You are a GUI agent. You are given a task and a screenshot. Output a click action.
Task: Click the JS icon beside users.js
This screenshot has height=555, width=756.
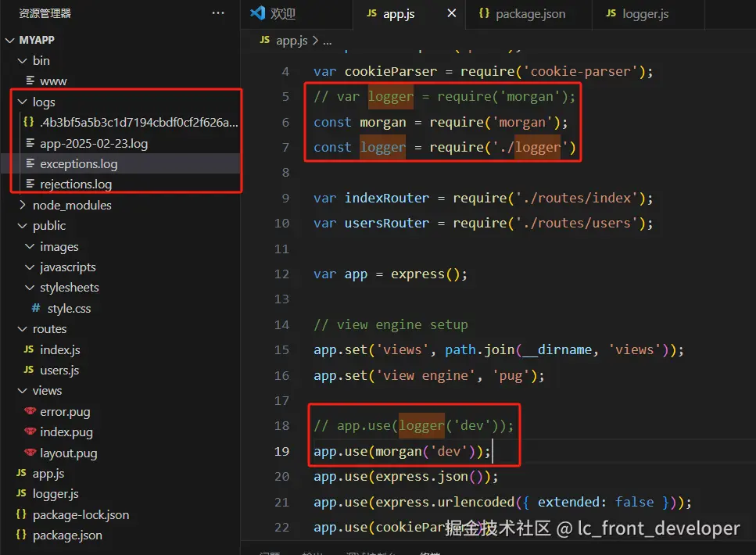tap(29, 370)
